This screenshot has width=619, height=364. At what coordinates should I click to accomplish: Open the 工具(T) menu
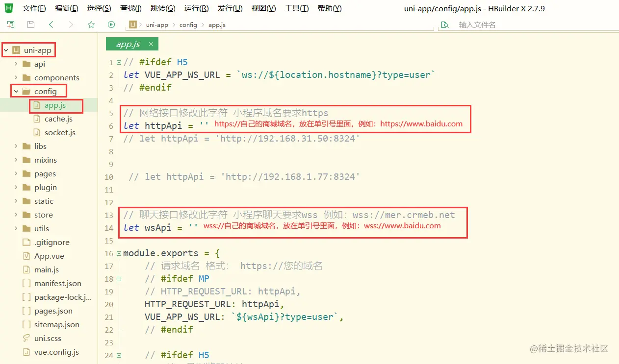click(x=297, y=8)
